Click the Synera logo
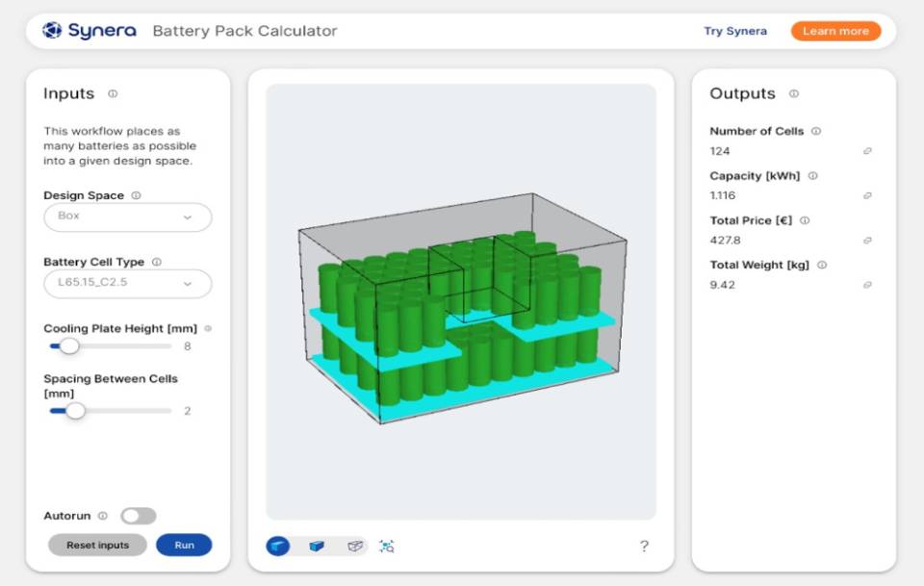This screenshot has width=924, height=586. [x=89, y=31]
